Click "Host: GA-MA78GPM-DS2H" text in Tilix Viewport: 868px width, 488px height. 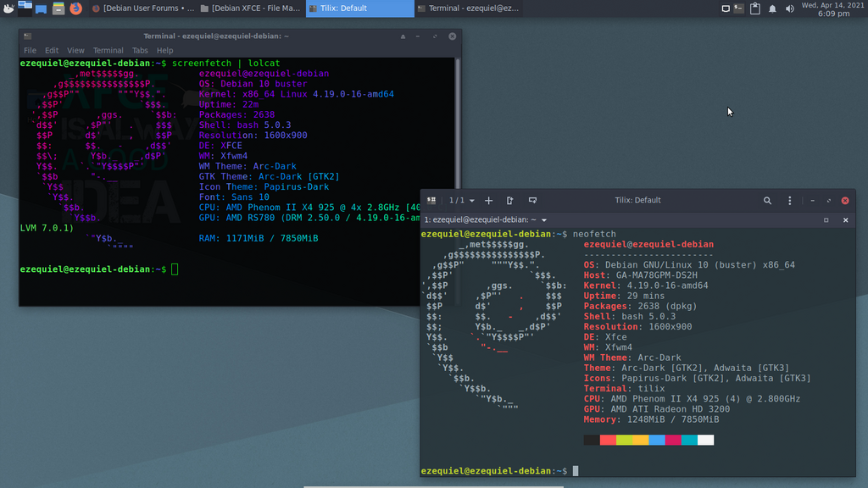641,275
